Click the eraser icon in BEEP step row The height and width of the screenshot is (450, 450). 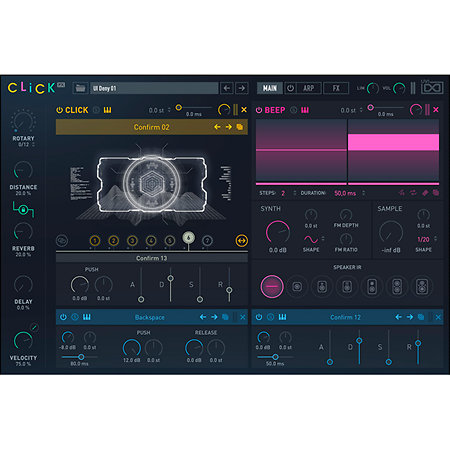pos(425,193)
